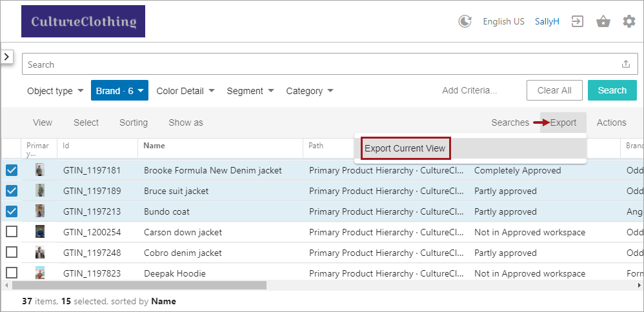
Task: Click Carson down jacket's Not in Approved workspace
Action: [x=530, y=232]
